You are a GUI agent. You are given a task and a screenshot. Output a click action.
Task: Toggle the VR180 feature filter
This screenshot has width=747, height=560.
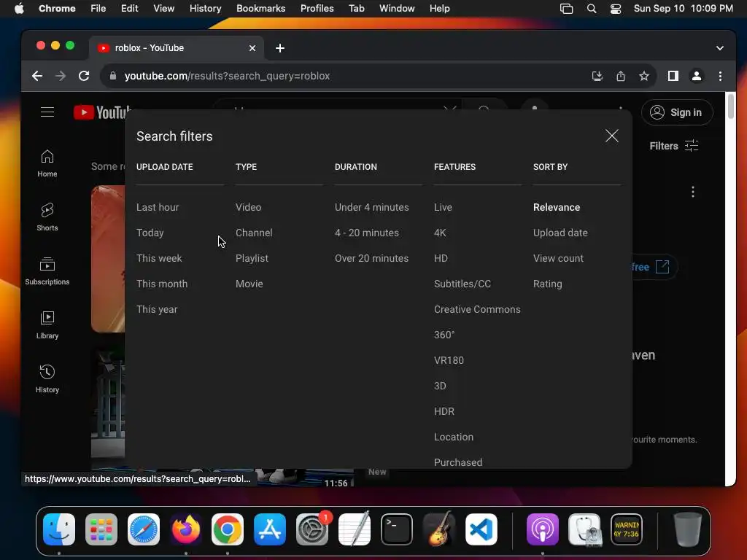[449, 360]
